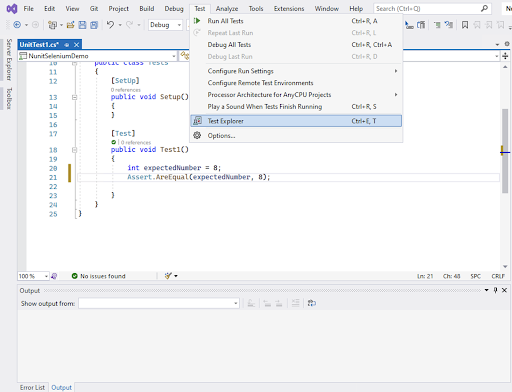Click the New Project toolbar icon
Screen dimensions: 512x392
pos(52,25)
